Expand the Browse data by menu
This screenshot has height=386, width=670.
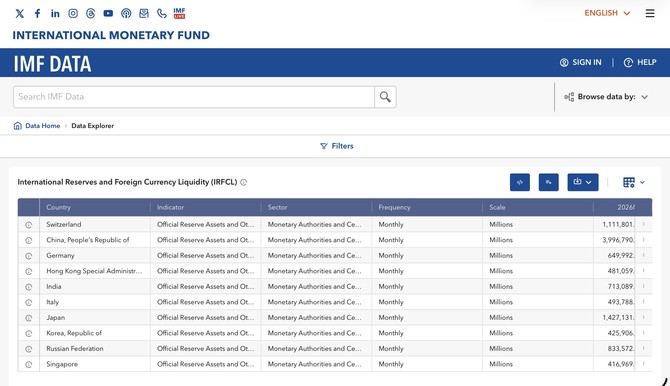(606, 97)
